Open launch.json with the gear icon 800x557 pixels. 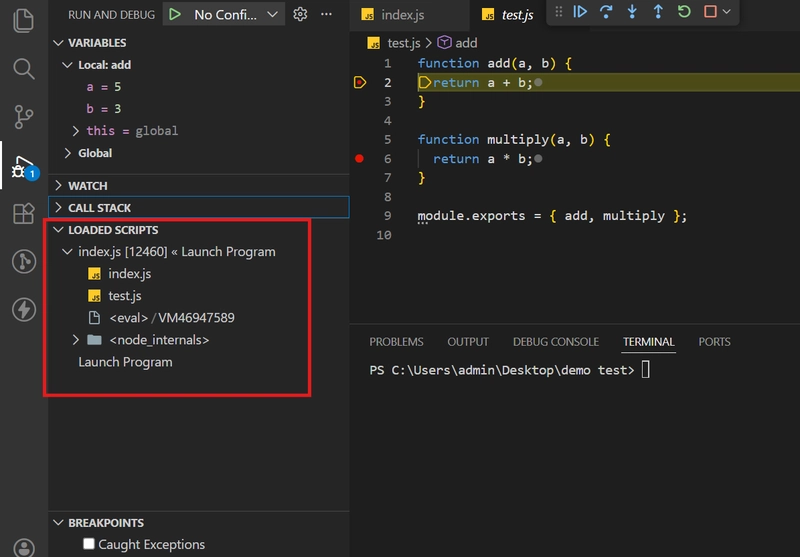coord(300,14)
